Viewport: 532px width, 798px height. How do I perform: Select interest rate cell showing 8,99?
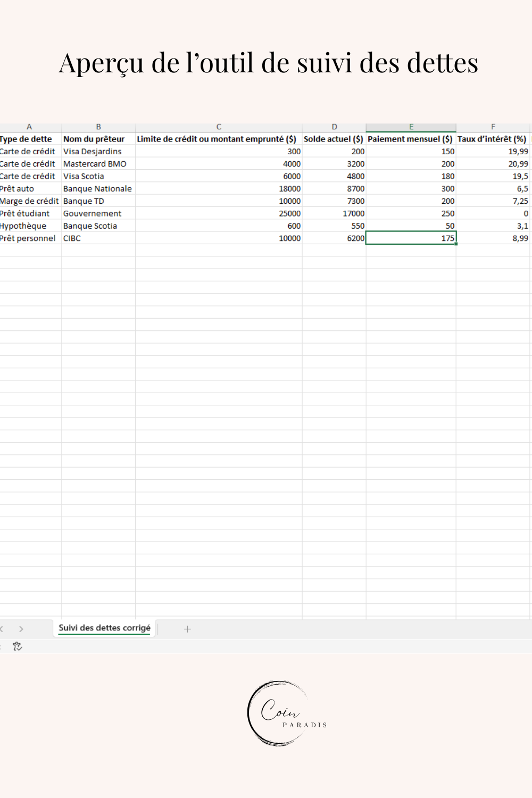493,238
